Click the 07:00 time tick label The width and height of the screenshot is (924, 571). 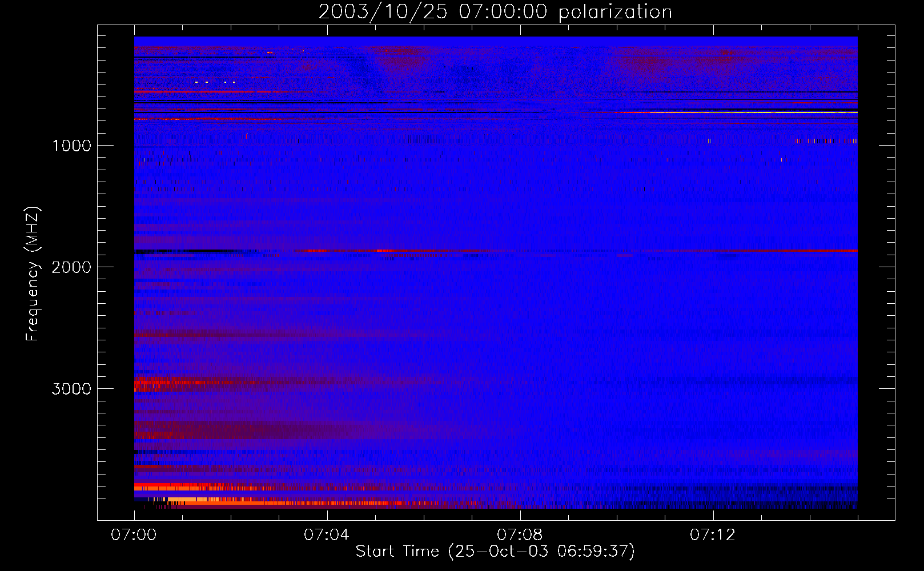(134, 535)
